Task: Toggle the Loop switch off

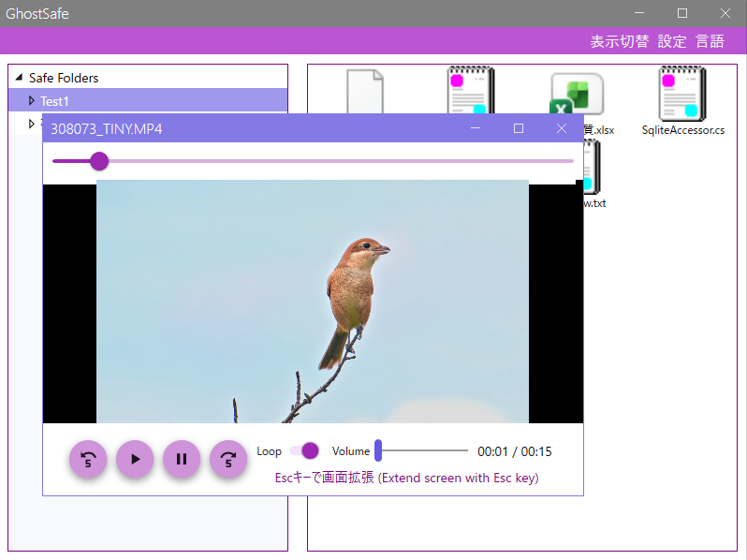Action: 304,451
